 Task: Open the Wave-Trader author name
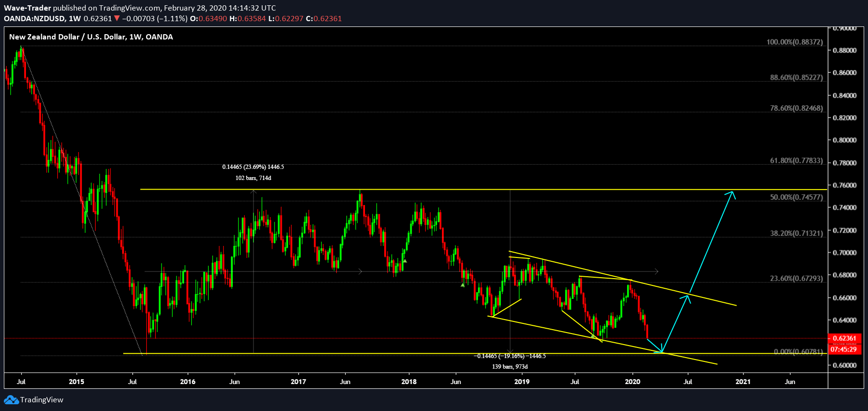tap(27, 8)
